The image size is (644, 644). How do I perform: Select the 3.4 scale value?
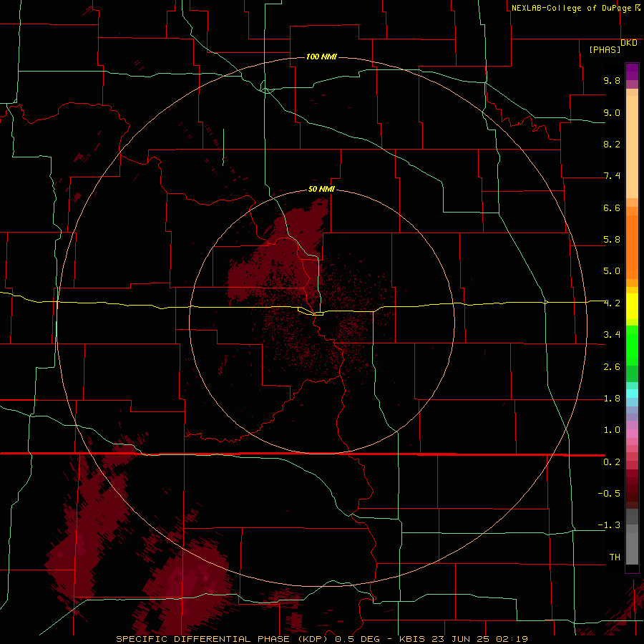pos(612,335)
